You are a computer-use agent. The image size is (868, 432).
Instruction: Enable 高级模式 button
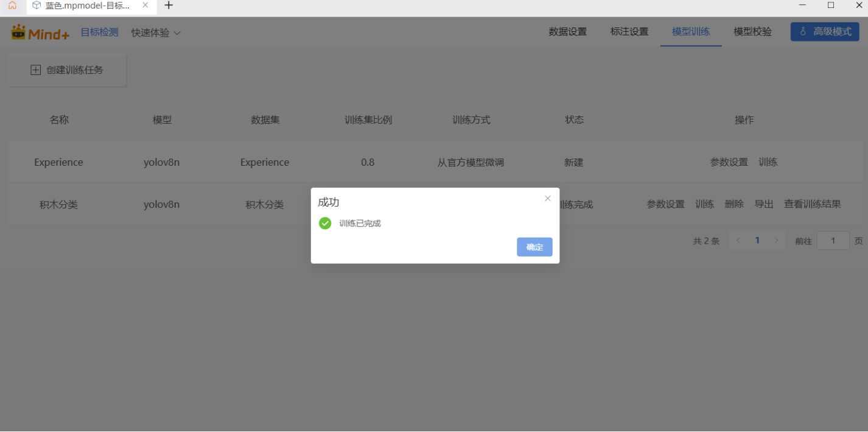pyautogui.click(x=825, y=32)
